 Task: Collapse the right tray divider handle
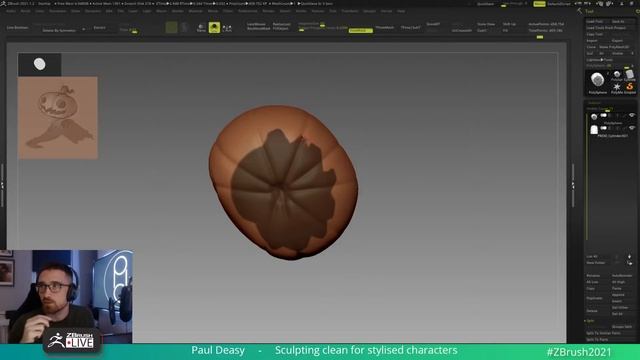click(x=572, y=186)
